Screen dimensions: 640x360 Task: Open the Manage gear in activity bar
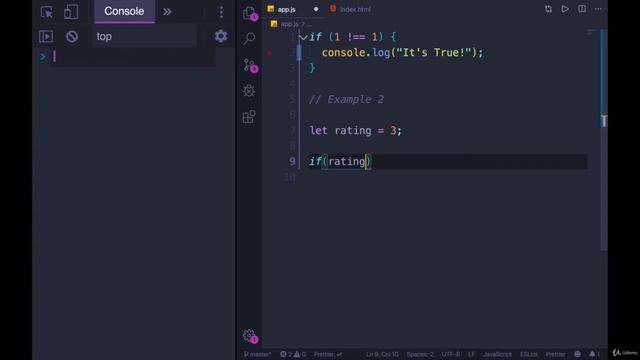pyautogui.click(x=250, y=336)
